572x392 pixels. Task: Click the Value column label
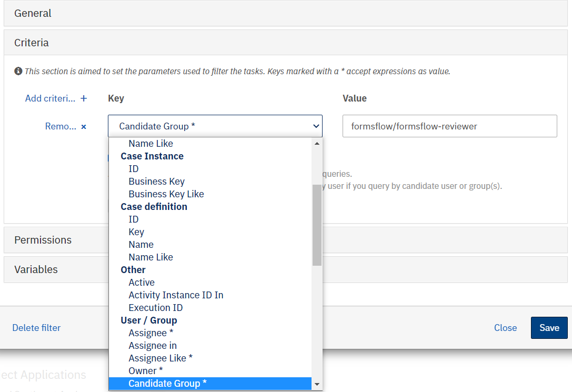(355, 98)
